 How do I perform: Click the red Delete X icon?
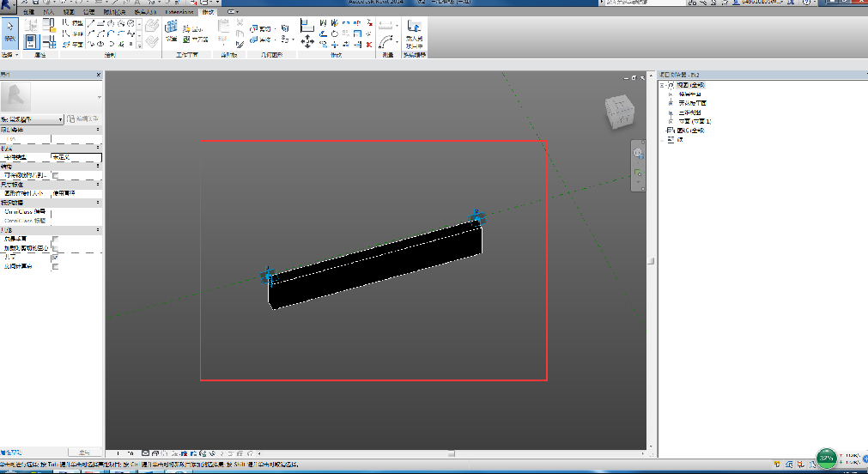pyautogui.click(x=369, y=45)
